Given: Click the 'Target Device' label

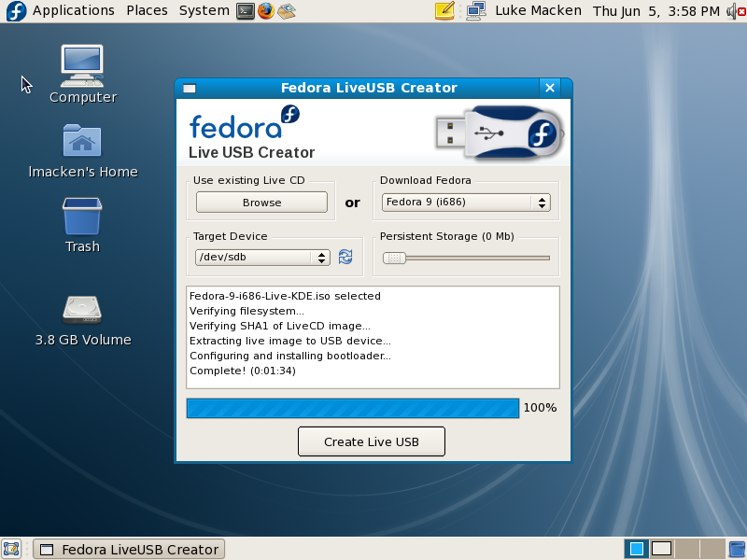Looking at the screenshot, I should point(230,236).
